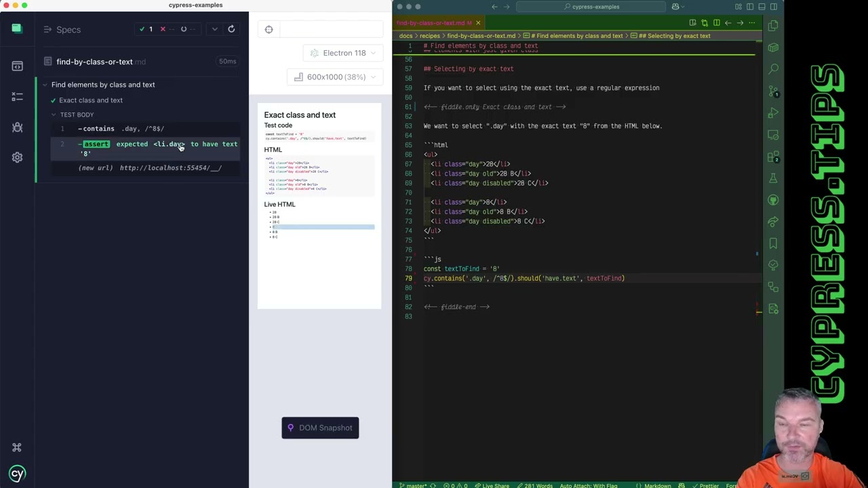Click cypress-examples search box in title bar
Screen dimensions: 868x488
(x=590, y=7)
